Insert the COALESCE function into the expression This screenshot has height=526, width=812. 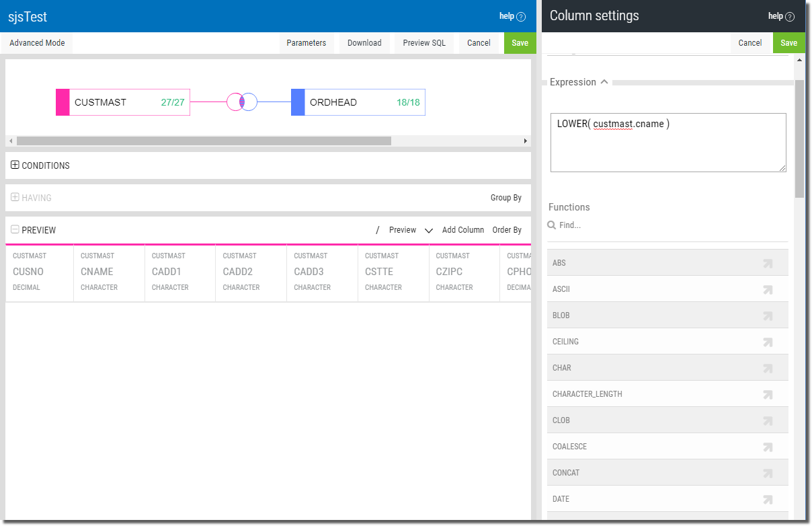(768, 447)
